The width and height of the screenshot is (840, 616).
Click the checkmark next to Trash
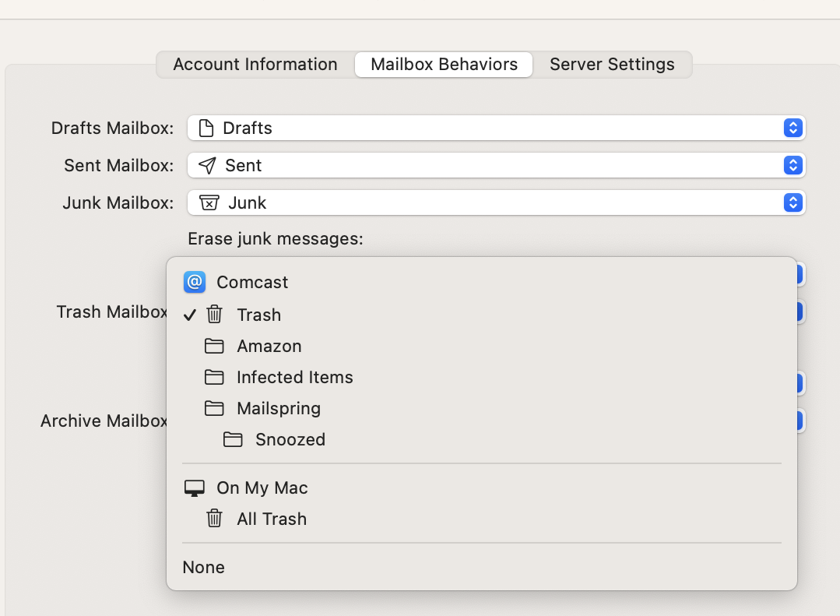(190, 315)
